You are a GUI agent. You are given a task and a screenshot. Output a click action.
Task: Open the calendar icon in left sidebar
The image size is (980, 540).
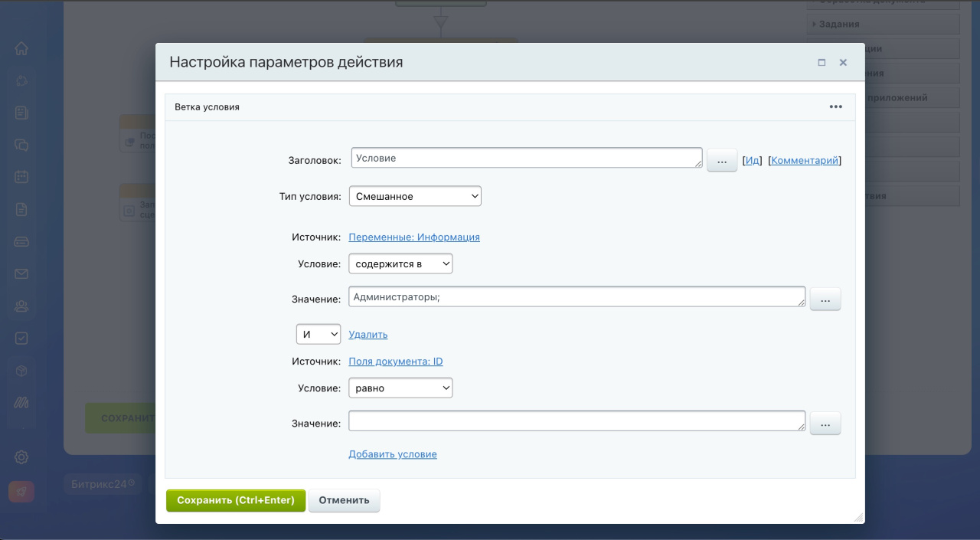(x=21, y=176)
